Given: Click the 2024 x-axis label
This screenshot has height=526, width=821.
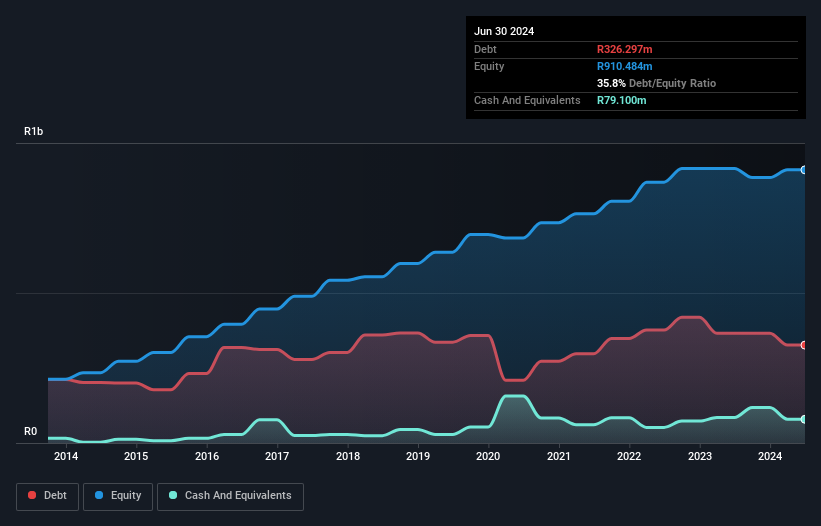Looking at the screenshot, I should tap(770, 456).
